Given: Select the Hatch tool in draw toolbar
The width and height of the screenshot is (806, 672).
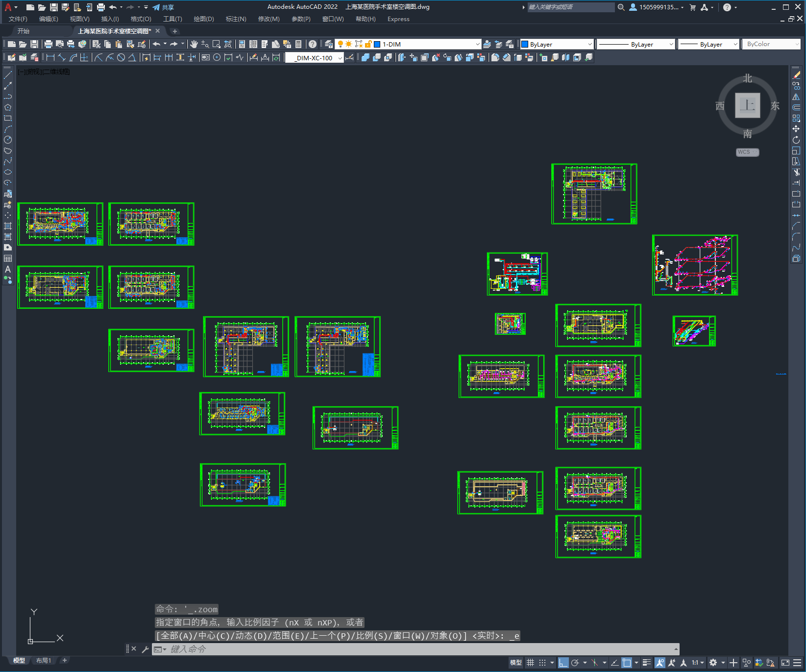Looking at the screenshot, I should click(x=8, y=226).
